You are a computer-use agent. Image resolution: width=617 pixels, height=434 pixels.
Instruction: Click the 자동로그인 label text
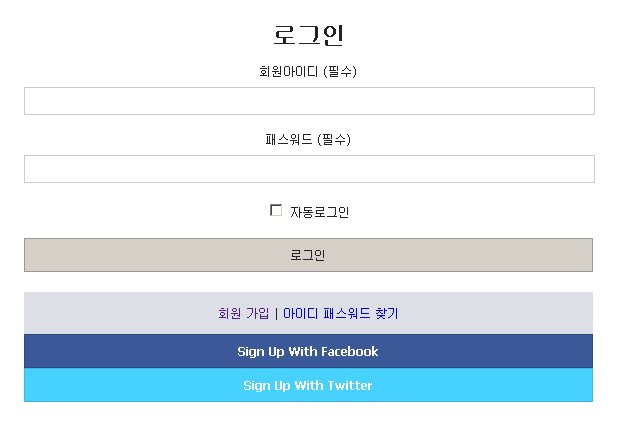pyautogui.click(x=320, y=212)
